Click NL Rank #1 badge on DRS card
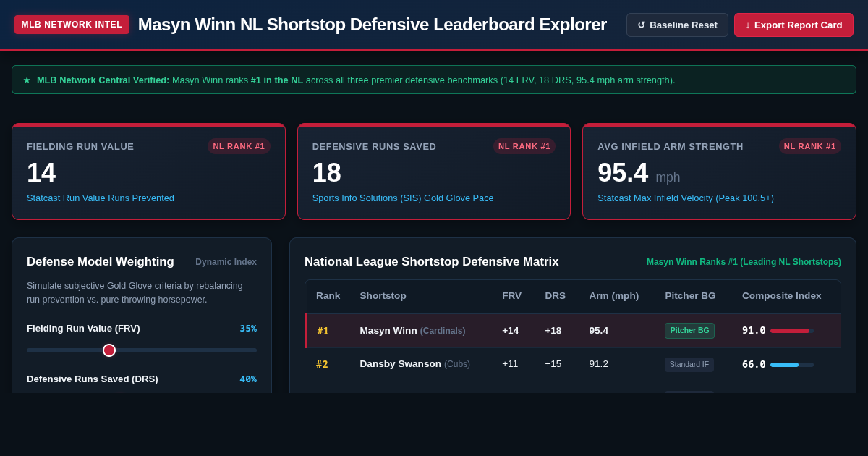This screenshot has width=868, height=456. click(524, 146)
